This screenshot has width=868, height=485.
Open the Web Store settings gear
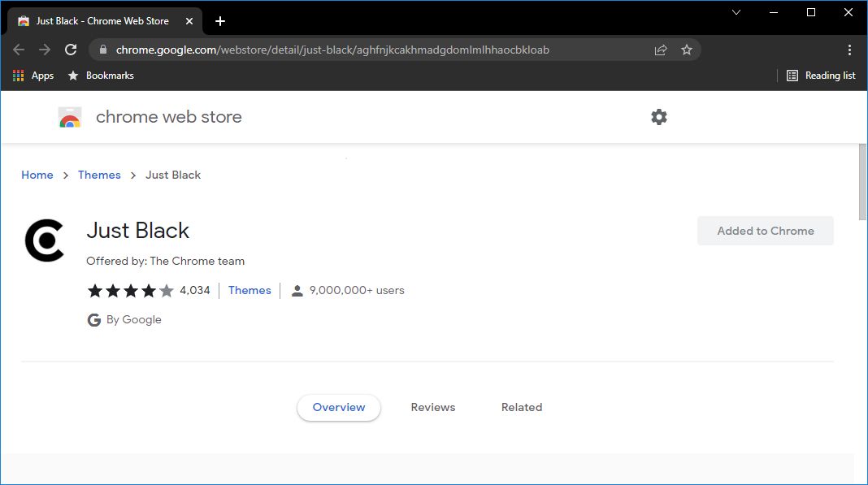658,116
